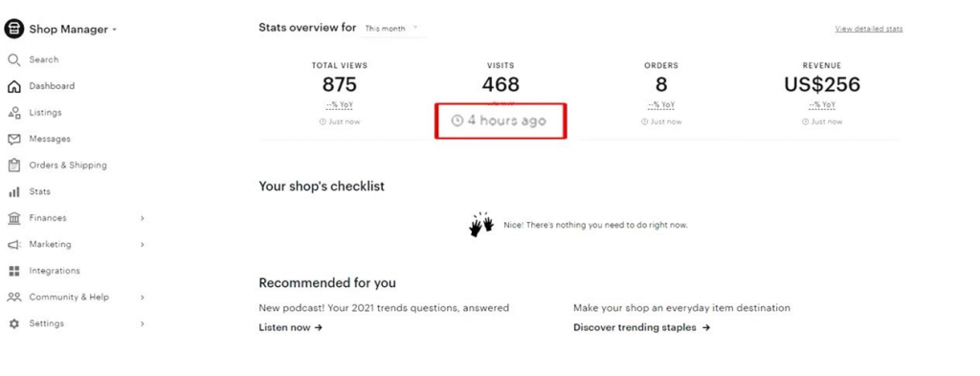Click the Dashboard home icon
The width and height of the screenshot is (980, 376).
(x=13, y=86)
